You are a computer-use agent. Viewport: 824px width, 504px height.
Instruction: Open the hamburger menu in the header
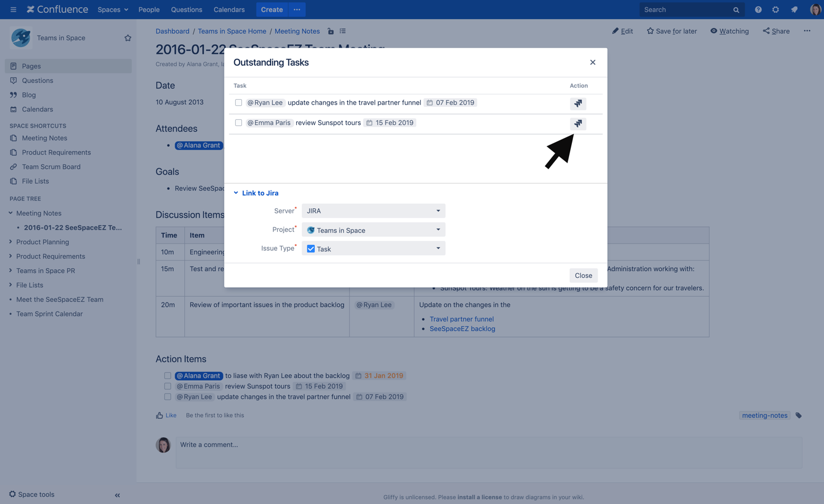pos(13,10)
